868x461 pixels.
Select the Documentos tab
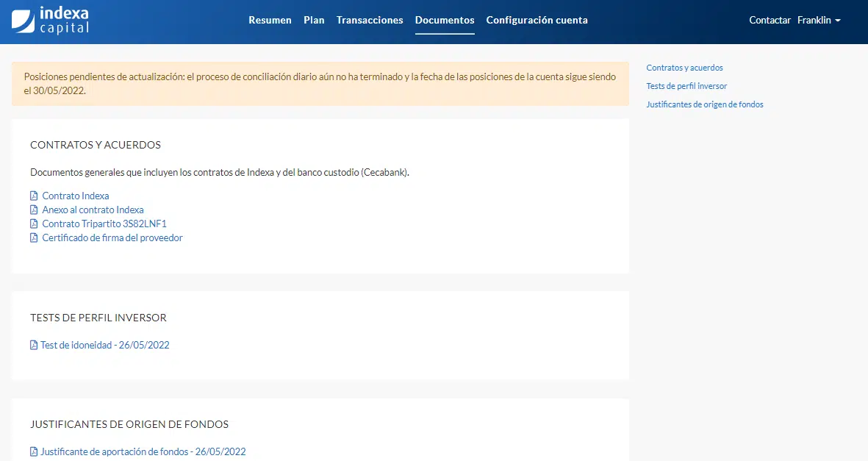coord(445,20)
